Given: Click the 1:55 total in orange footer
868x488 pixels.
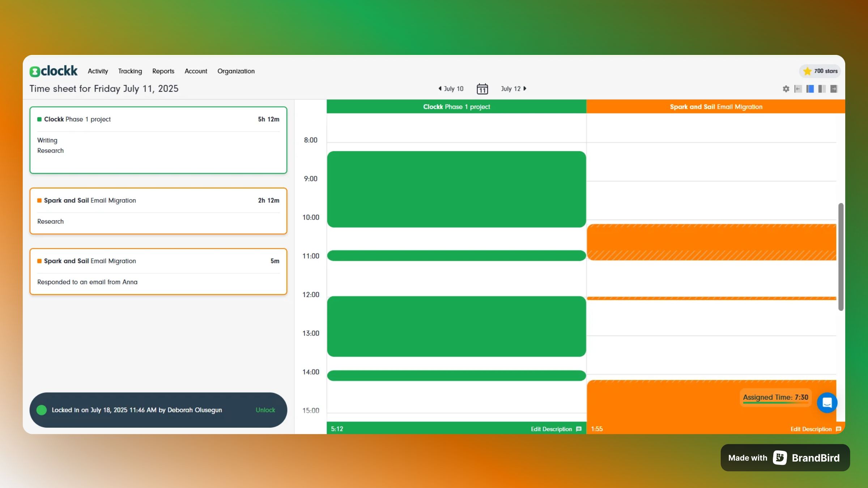Looking at the screenshot, I should (x=597, y=429).
